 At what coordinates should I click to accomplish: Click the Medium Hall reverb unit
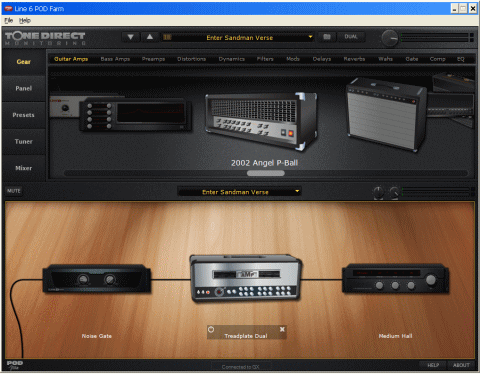(396, 279)
